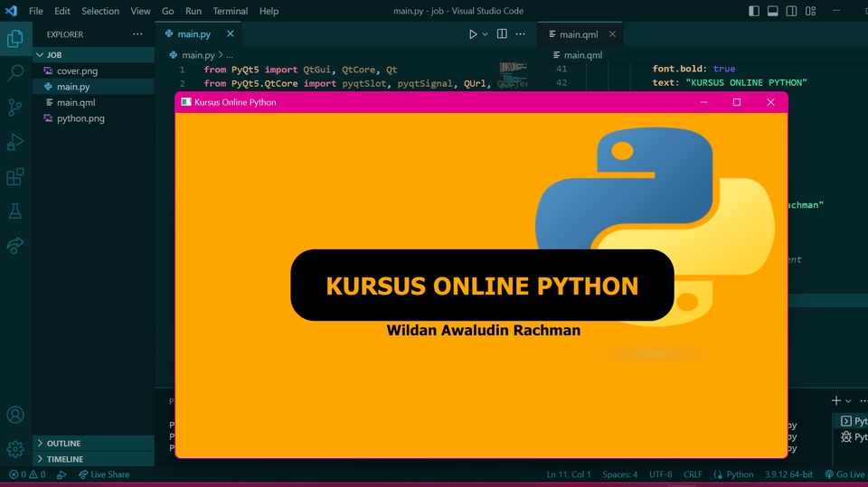868x487 pixels.
Task: Click main.qml breadcrumb in right editor
Action: tap(578, 55)
